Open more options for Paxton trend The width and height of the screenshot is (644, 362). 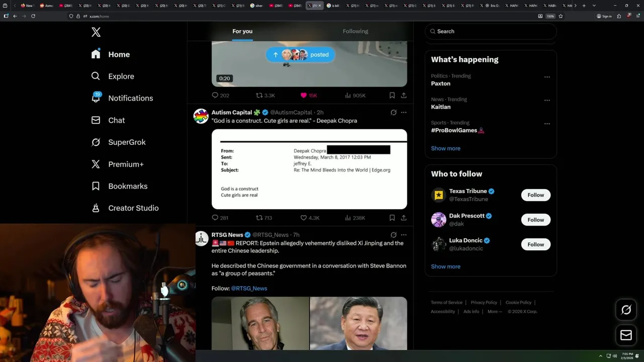tap(547, 77)
